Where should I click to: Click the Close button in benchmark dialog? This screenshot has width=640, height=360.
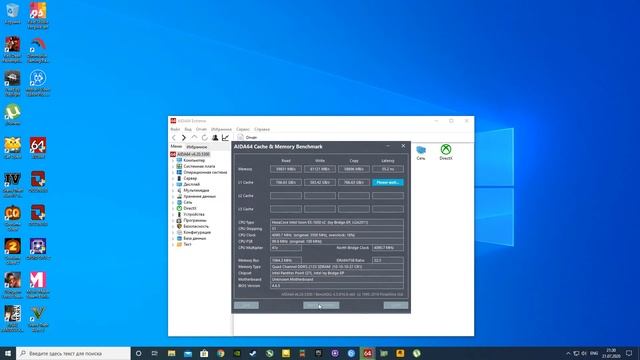coord(396,305)
